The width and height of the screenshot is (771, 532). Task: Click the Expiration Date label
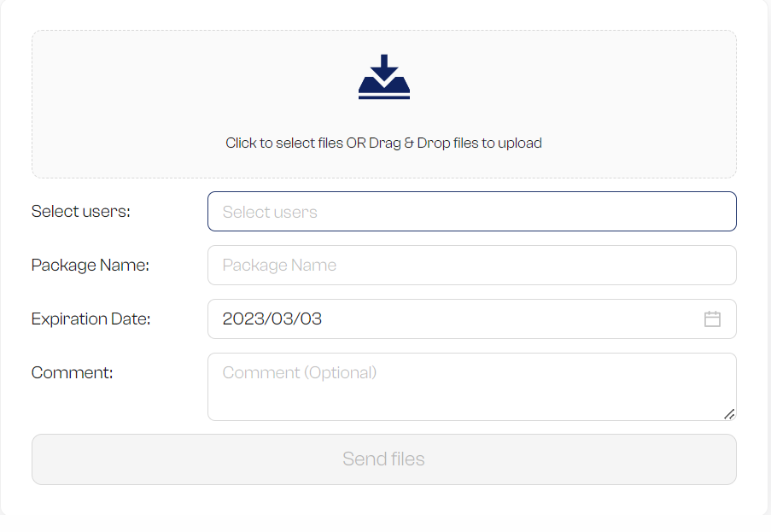(90, 318)
